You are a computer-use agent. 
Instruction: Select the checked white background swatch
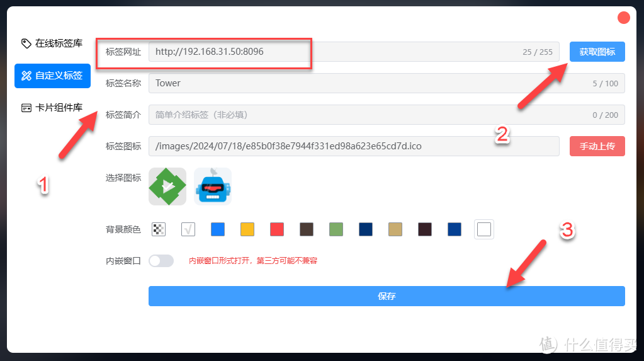(188, 229)
